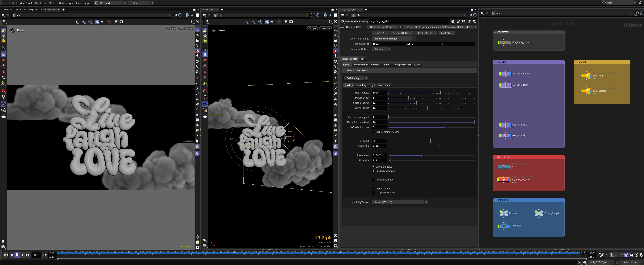644x265 pixels.
Task: Click Render to Disk
Action: tap(425, 33)
